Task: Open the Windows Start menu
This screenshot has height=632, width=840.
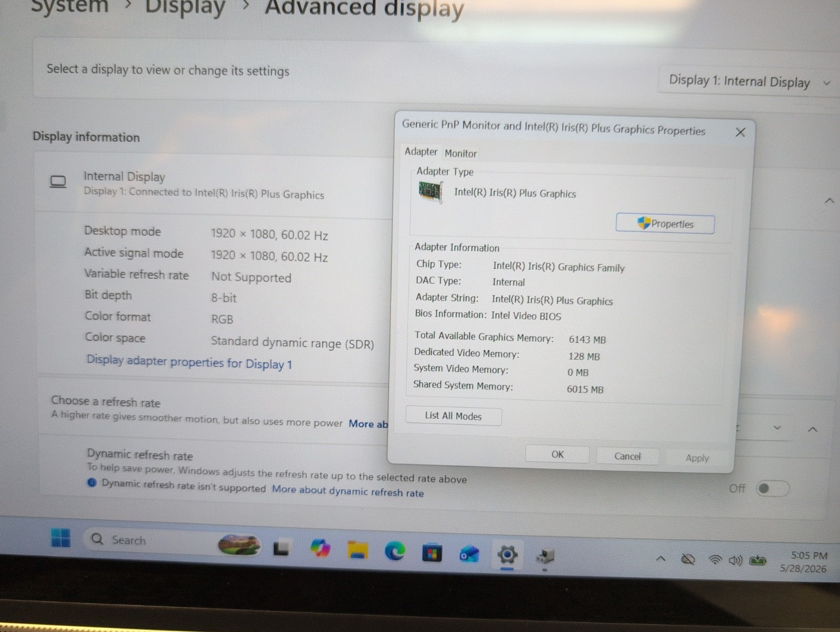Action: 60,538
